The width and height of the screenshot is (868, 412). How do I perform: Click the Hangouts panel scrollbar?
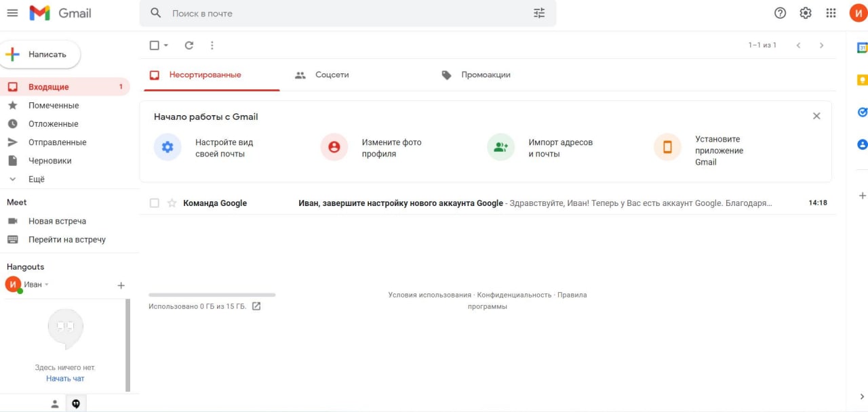click(x=127, y=346)
